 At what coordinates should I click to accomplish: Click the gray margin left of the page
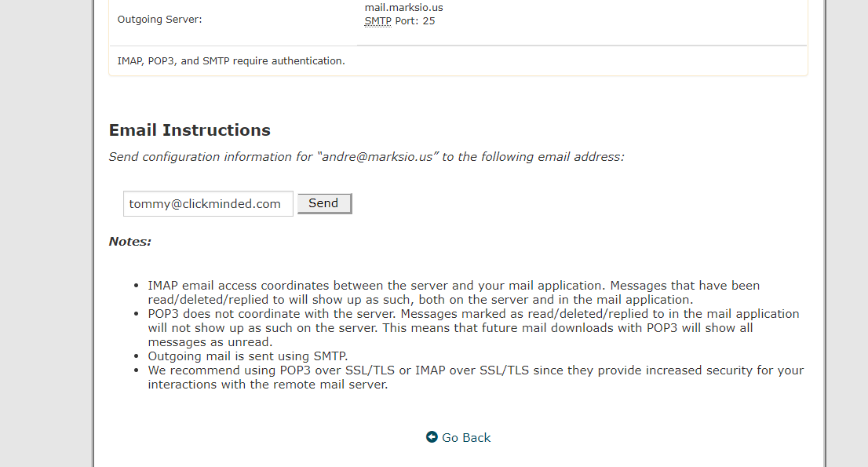[x=46, y=235]
